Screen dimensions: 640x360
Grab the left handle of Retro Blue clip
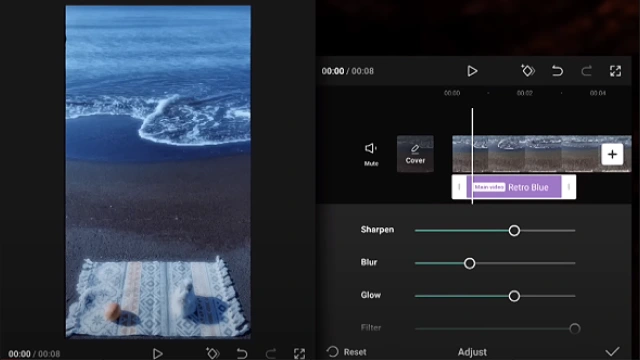(459, 187)
